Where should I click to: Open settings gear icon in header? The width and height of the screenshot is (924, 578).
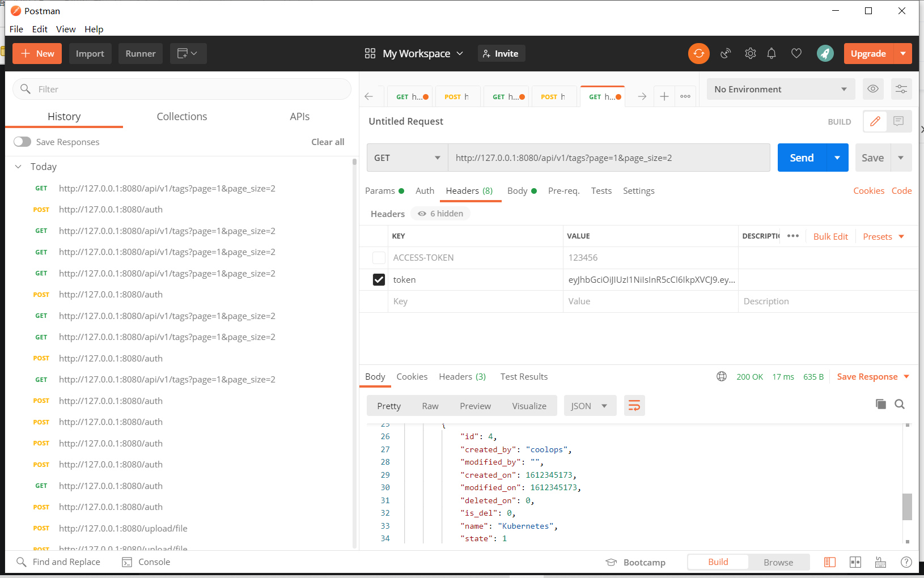pyautogui.click(x=751, y=53)
